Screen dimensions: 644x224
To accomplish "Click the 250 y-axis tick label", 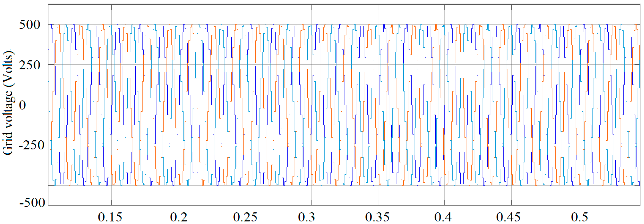I will pyautogui.click(x=29, y=65).
